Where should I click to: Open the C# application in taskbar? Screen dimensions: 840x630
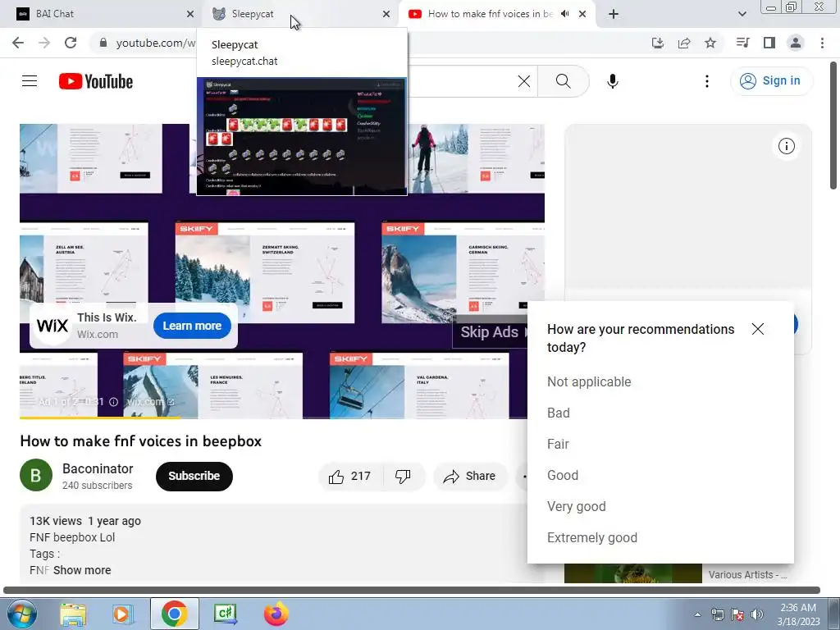[225, 614]
